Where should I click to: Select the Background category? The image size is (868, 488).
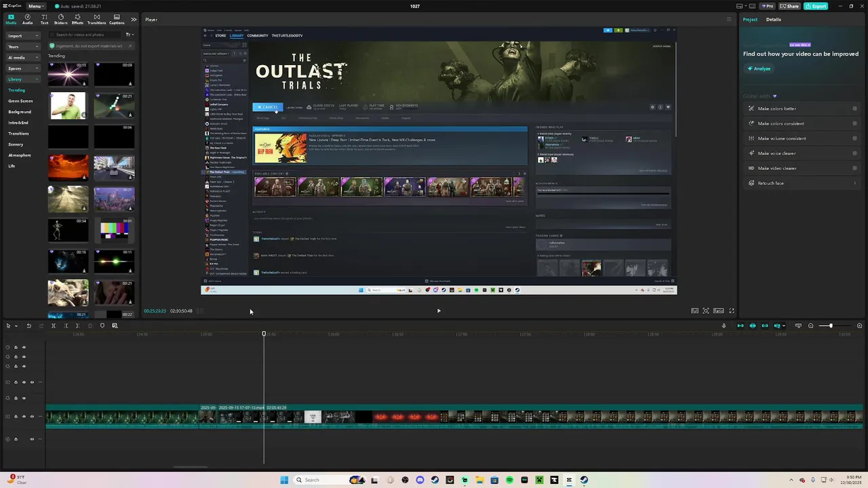click(20, 112)
